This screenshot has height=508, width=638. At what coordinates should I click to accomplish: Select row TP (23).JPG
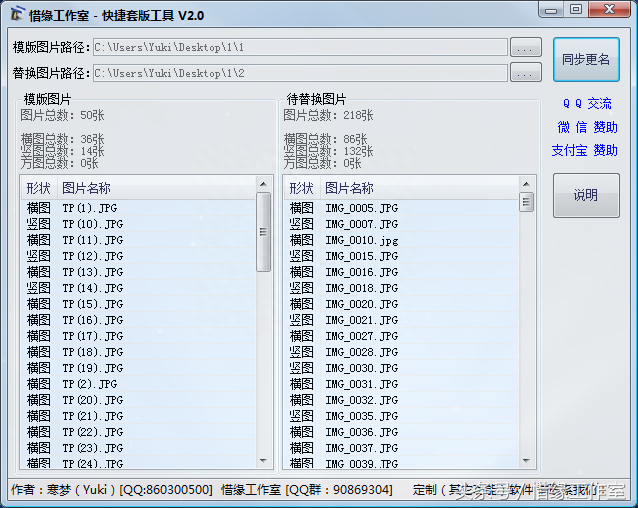coord(138,448)
